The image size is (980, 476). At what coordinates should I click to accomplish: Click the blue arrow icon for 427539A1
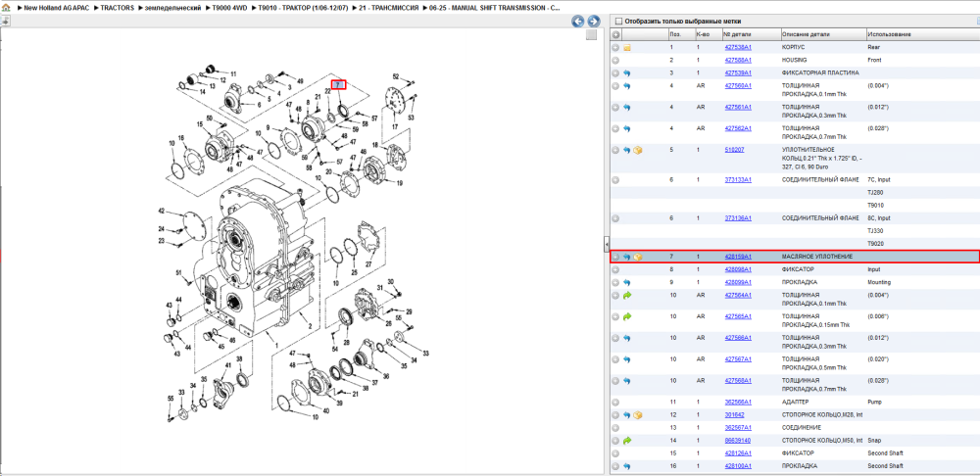[x=627, y=73]
